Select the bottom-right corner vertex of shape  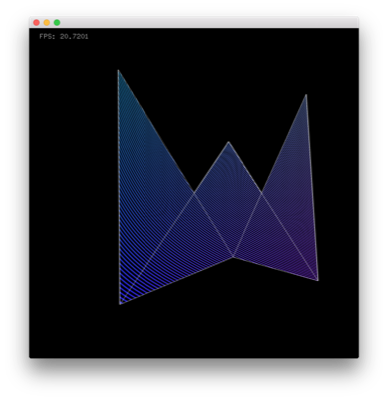pos(318,280)
